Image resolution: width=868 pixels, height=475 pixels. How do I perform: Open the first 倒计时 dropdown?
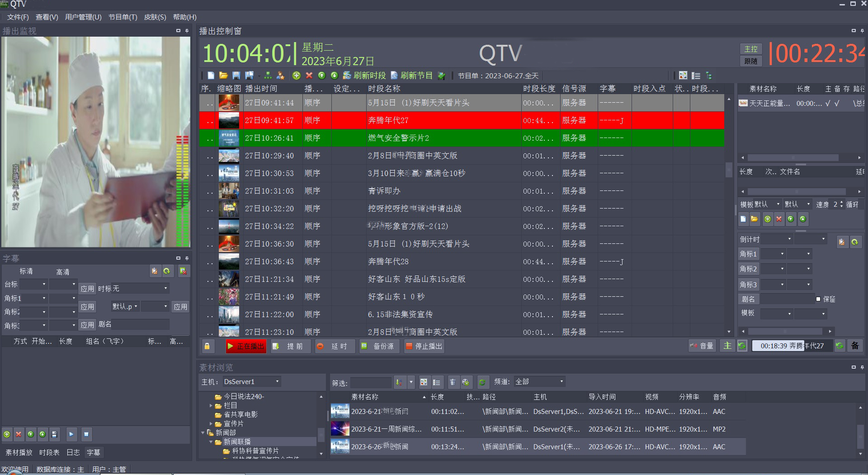click(777, 239)
